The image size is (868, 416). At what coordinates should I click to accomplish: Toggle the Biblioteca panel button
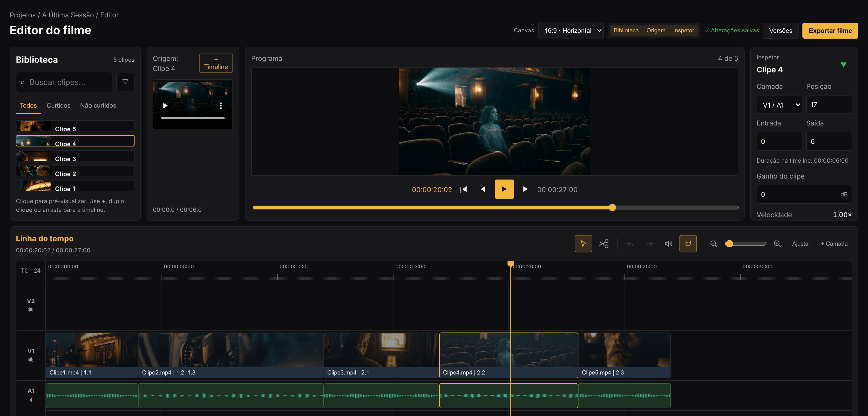[626, 30]
